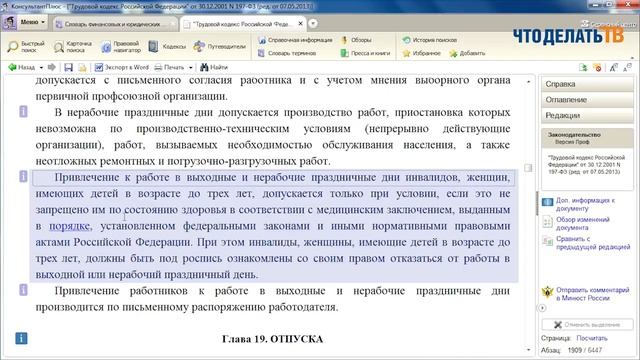640x360 pixels.
Task: Close the Трудовой кодекс tab
Action: pos(300,24)
